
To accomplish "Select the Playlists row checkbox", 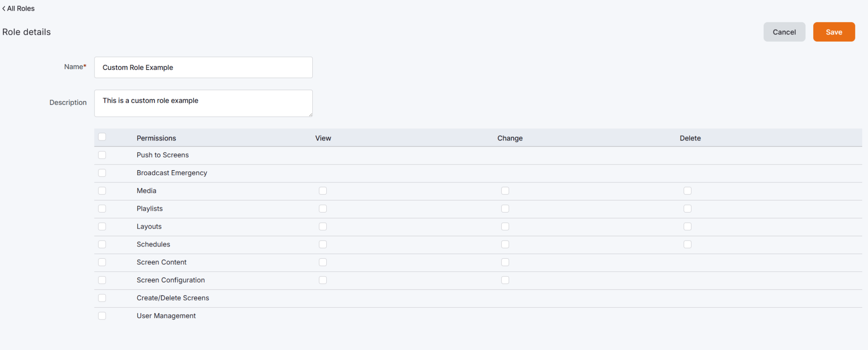I will pos(102,208).
